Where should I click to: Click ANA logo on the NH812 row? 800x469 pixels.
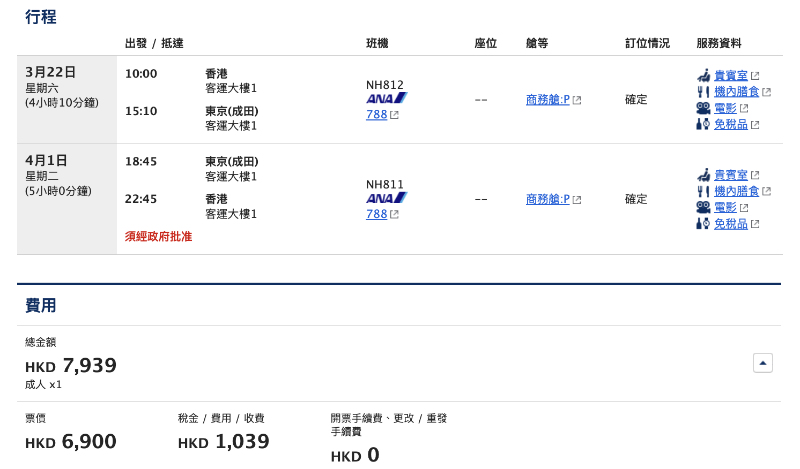(x=387, y=98)
